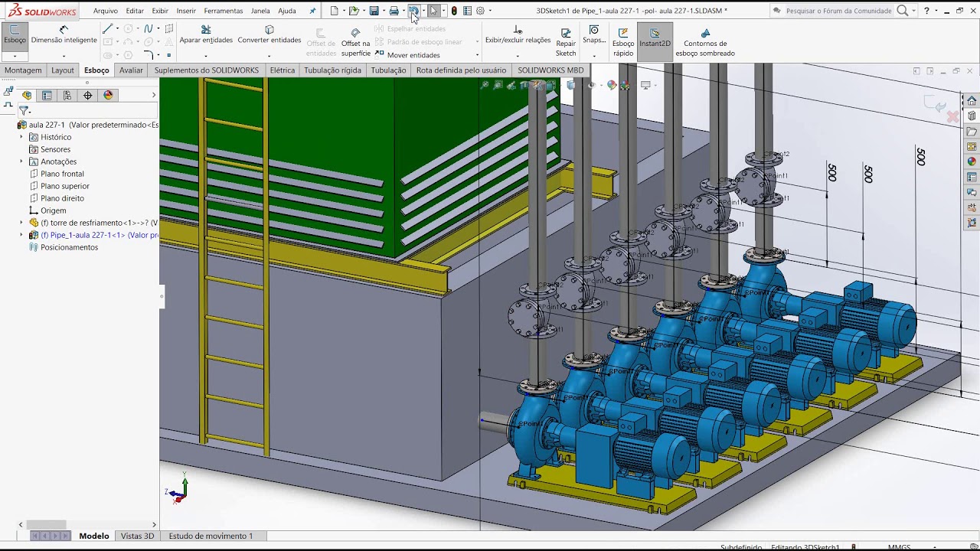
Task: Switch to Vistas 3D bottom tab
Action: click(137, 536)
